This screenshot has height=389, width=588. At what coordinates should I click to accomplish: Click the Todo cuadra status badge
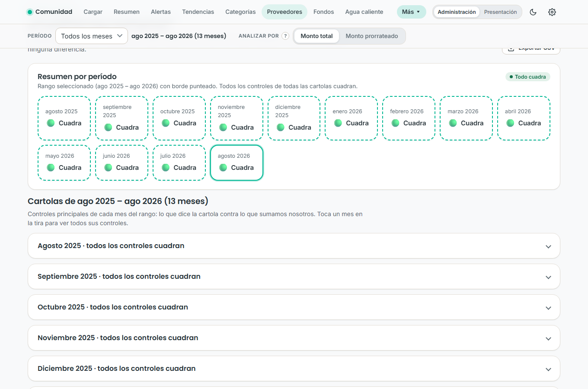[528, 77]
